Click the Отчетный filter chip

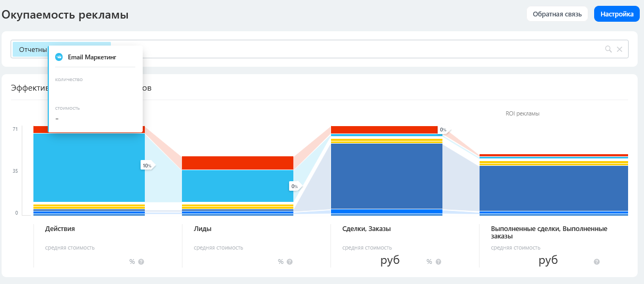(x=31, y=49)
